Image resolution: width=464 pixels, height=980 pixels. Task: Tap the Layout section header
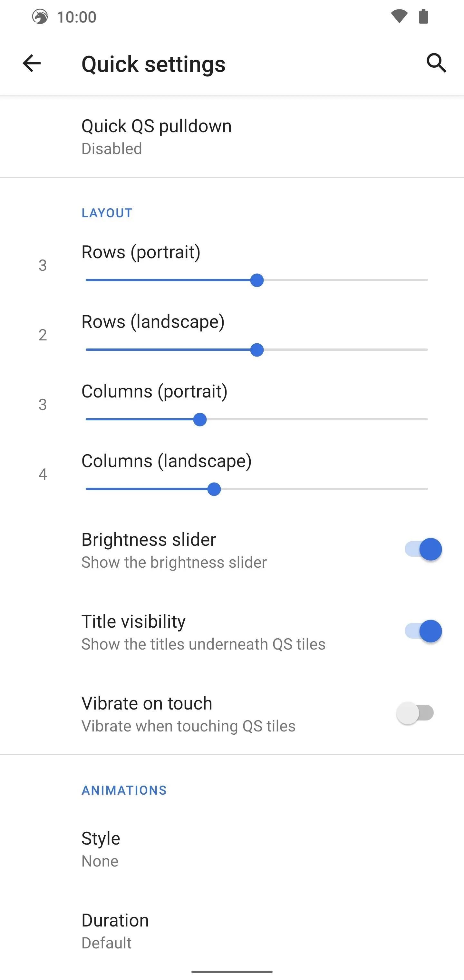[107, 213]
